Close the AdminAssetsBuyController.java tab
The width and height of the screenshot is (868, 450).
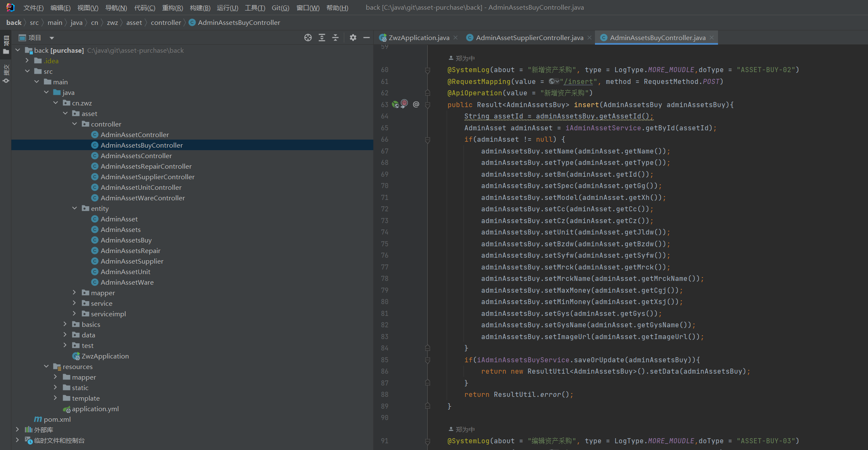[x=712, y=38]
